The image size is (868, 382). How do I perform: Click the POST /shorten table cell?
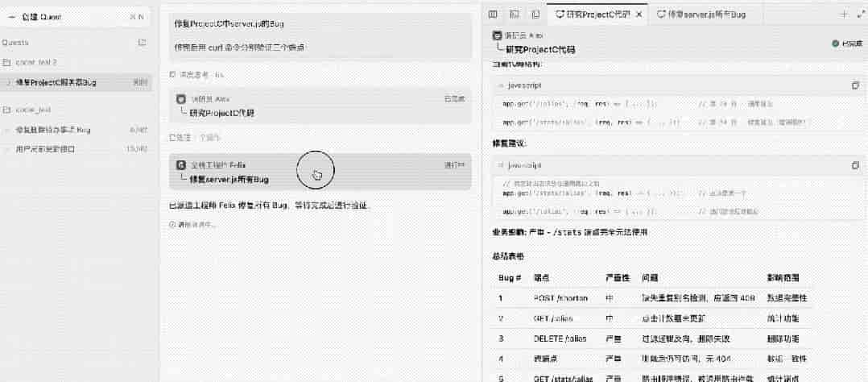point(560,297)
